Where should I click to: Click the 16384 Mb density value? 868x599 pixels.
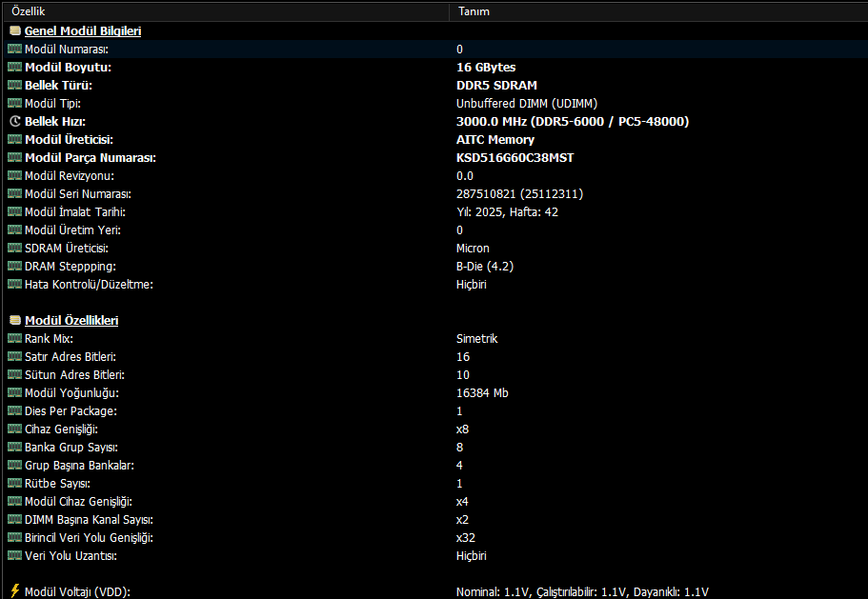[x=482, y=392]
